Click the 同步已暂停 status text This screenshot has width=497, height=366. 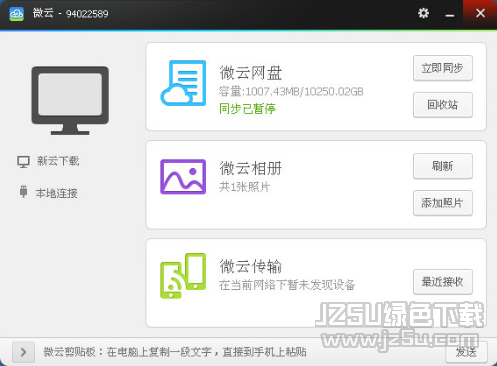pyautogui.click(x=247, y=109)
